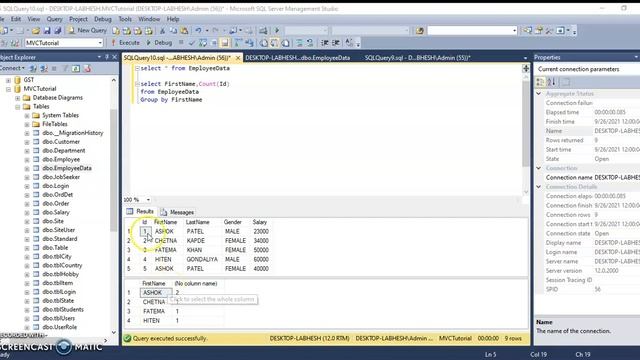Collapse the MVCTutorial database node
Screen dimensions: 640x360
coord(8,89)
